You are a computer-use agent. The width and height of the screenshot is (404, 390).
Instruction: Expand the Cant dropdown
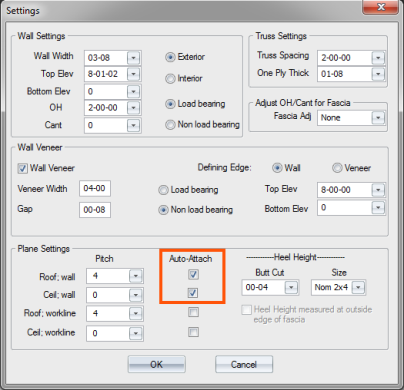tap(133, 125)
